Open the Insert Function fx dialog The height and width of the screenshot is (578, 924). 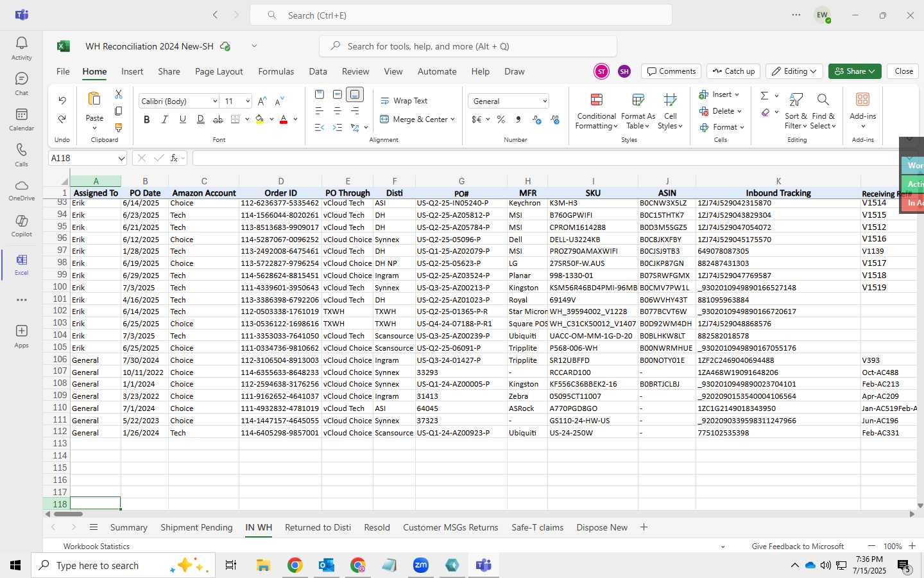coord(174,158)
